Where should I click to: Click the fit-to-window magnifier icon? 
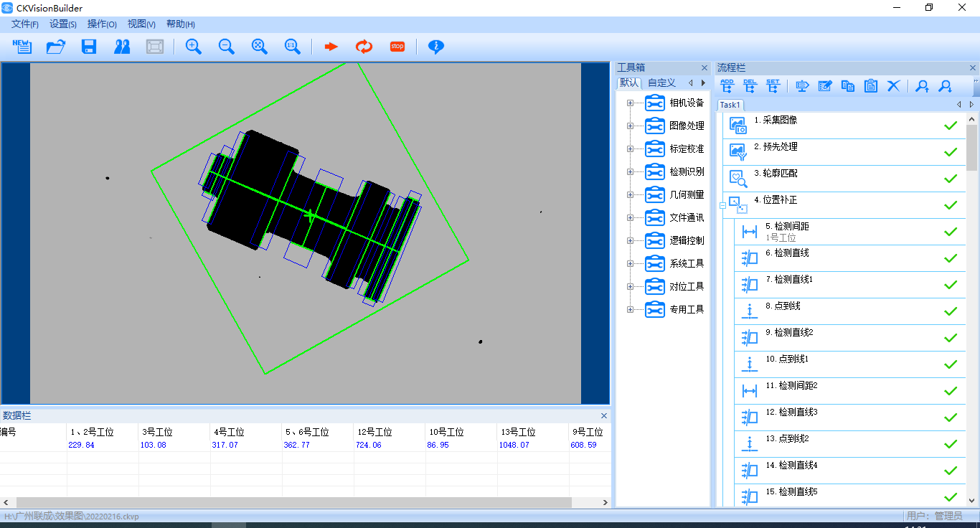[x=260, y=47]
